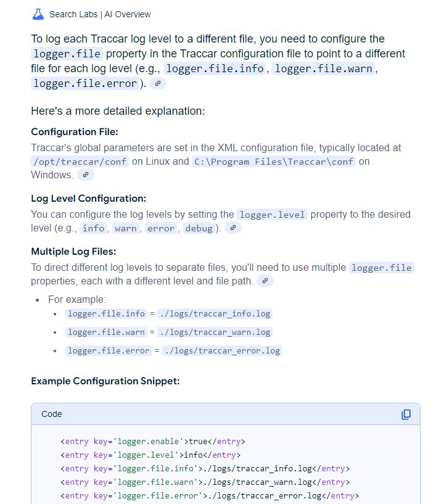Click 'Search Labs | AI Overview' label
444x504 pixels.
coord(100,14)
